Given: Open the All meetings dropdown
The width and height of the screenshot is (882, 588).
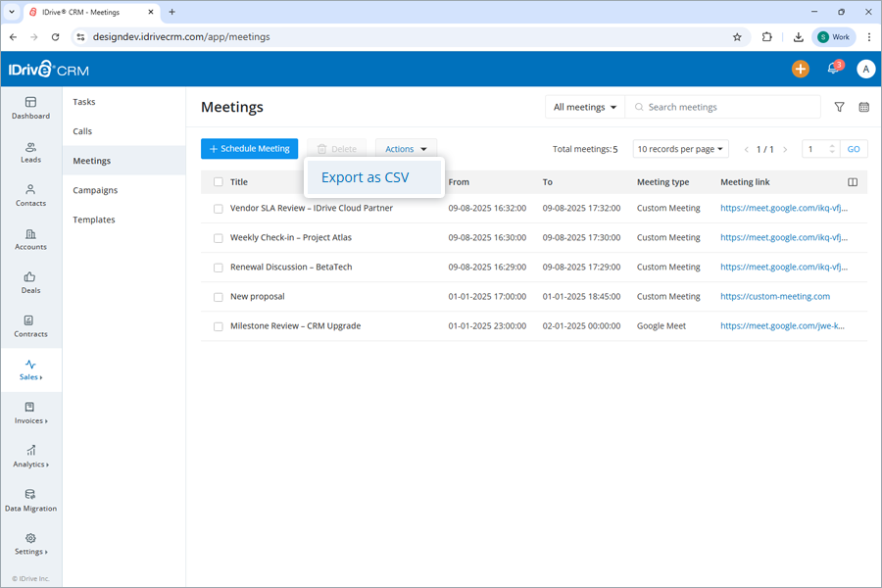Looking at the screenshot, I should click(x=584, y=106).
